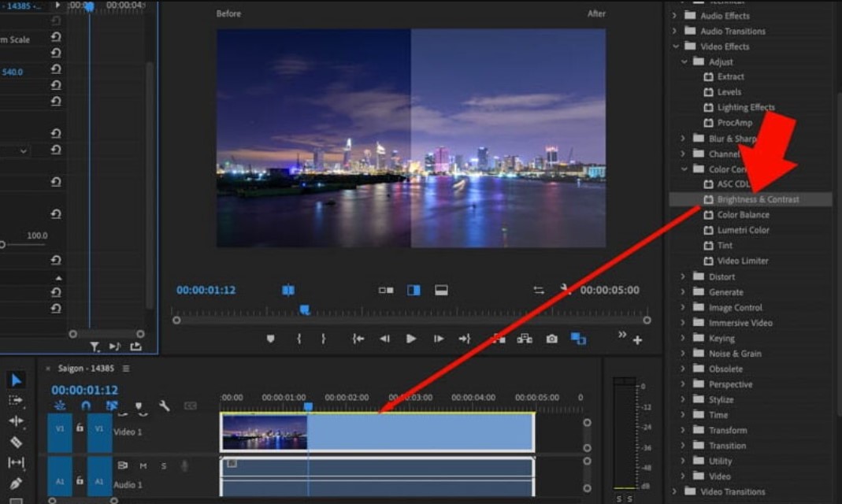Mute the Audio 1 track
The image size is (842, 504).
tap(143, 465)
